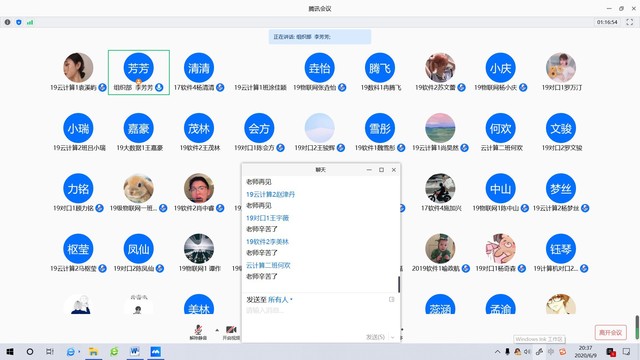Open send options arrow next to 发送(S)

pos(393,337)
